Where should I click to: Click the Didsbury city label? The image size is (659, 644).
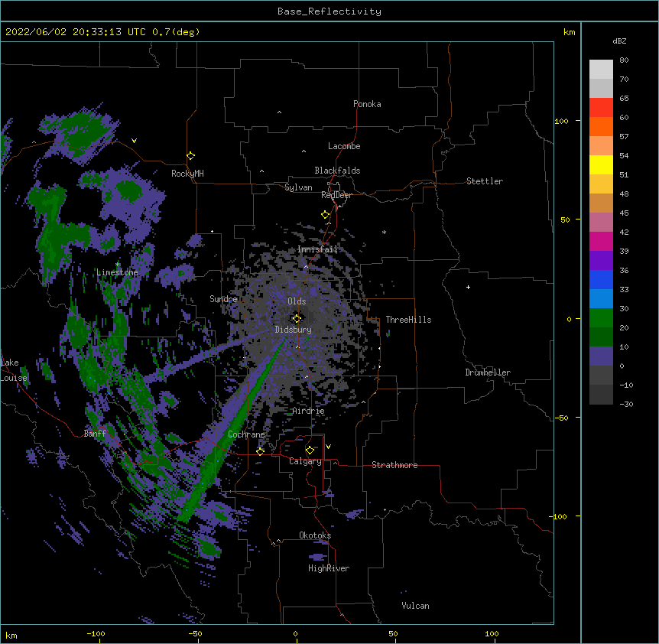pos(294,330)
